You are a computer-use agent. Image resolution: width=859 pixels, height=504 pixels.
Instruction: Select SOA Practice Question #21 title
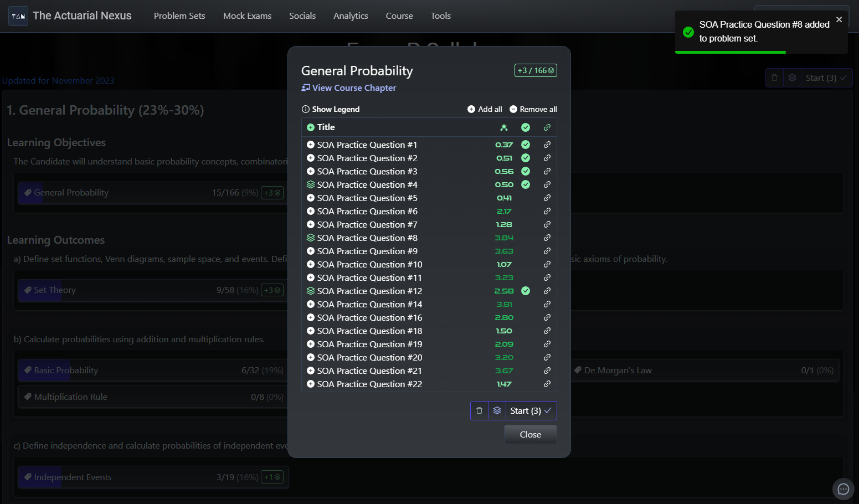coord(369,371)
